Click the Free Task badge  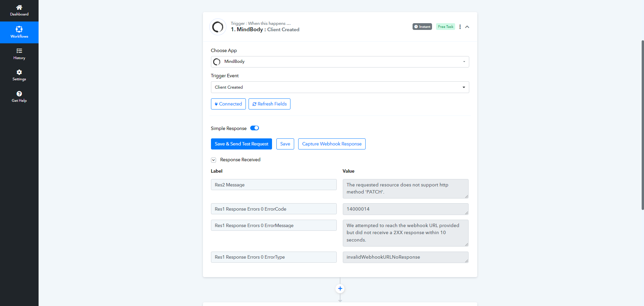[x=445, y=27]
